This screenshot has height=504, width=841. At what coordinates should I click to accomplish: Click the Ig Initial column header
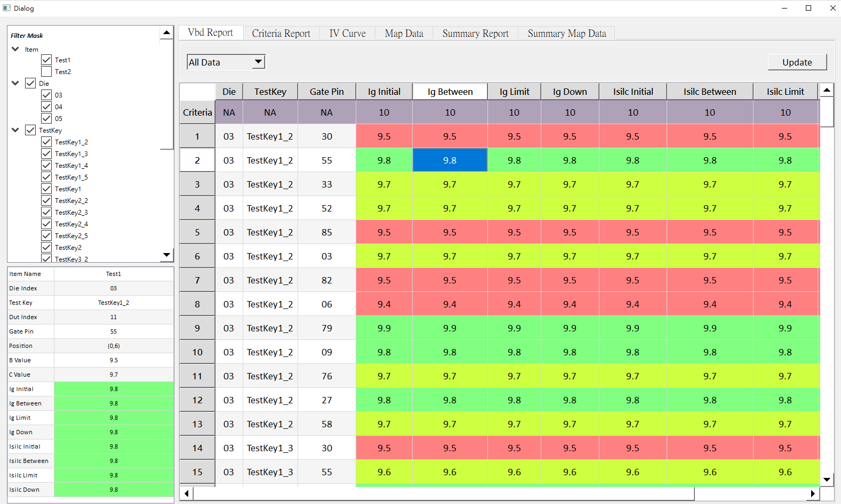pyautogui.click(x=384, y=92)
